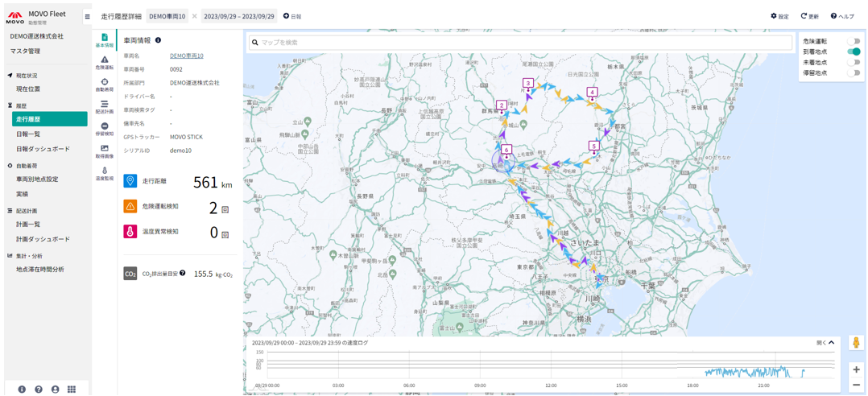Open the 取得画像 side panel icon
The height and width of the screenshot is (396, 868).
point(105,151)
